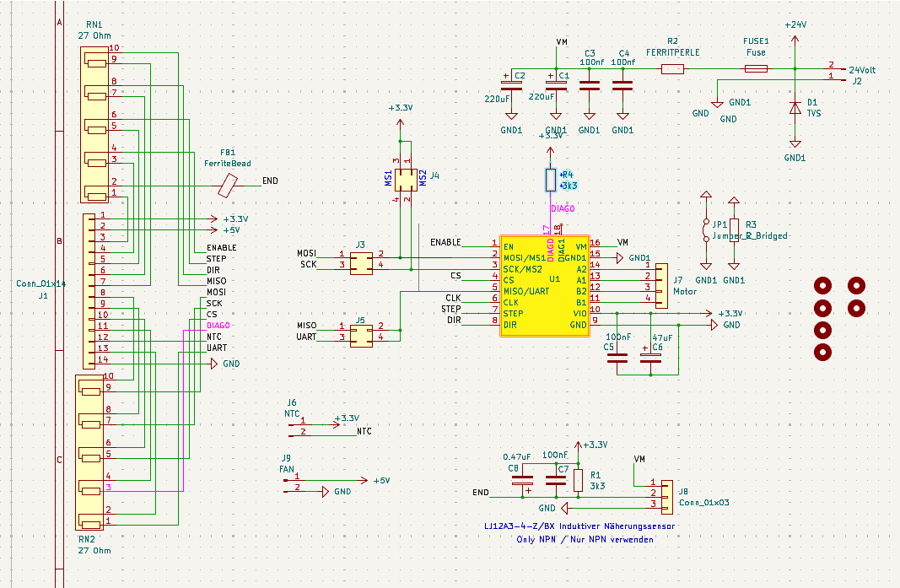Select the FUSE1 fuse symbol

pyautogui.click(x=756, y=69)
